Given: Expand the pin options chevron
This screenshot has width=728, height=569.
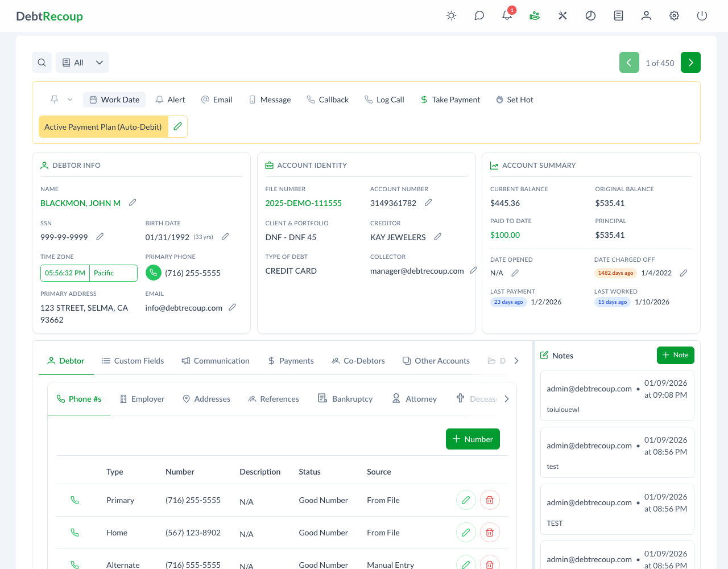Looking at the screenshot, I should [70, 100].
